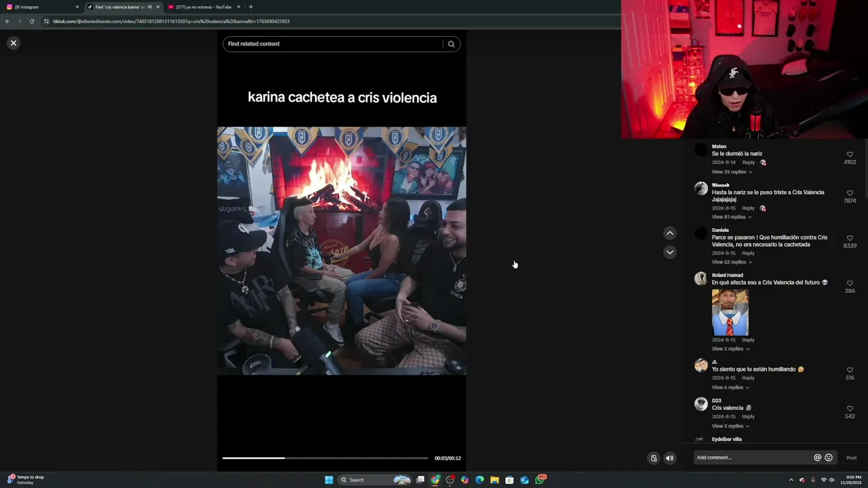
Task: Open Rolani Hamad's profile avatar
Action: pyautogui.click(x=701, y=279)
